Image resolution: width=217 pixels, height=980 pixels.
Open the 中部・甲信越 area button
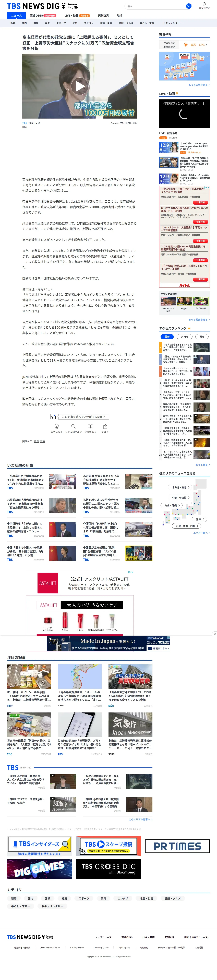tap(180, 497)
